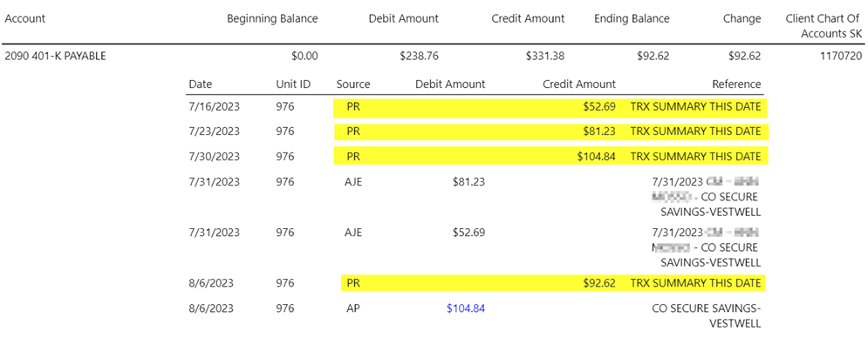868x338 pixels.
Task: Click the Client Chart Of Accounts SK header
Action: (824, 26)
